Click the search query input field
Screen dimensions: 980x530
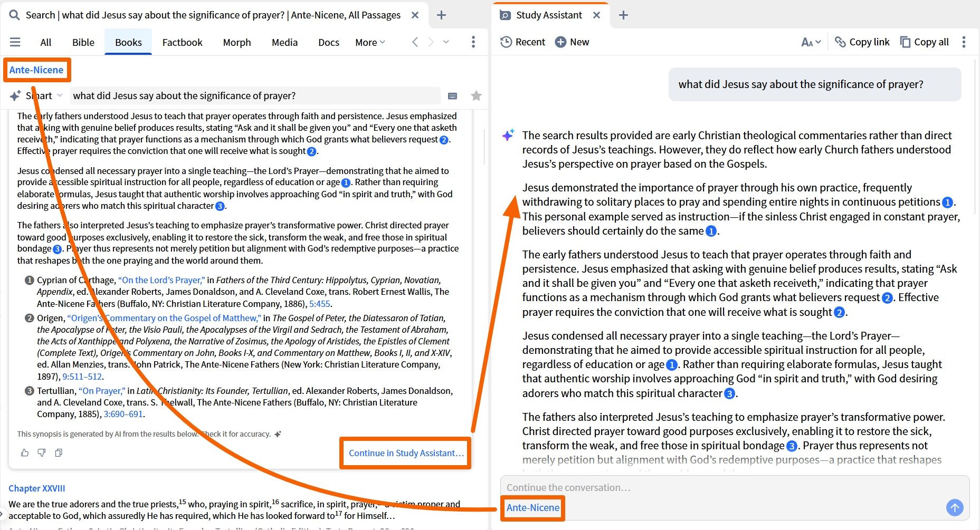coord(255,96)
